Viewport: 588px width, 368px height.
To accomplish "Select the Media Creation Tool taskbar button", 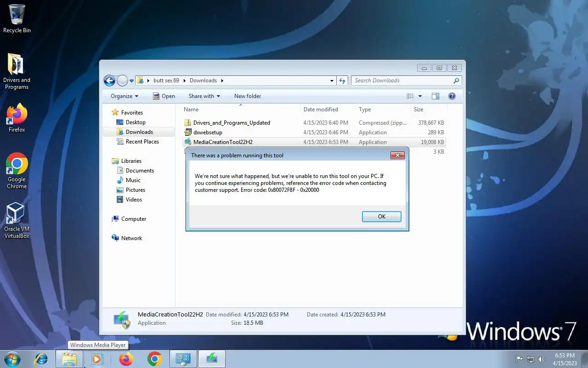I will [211, 359].
